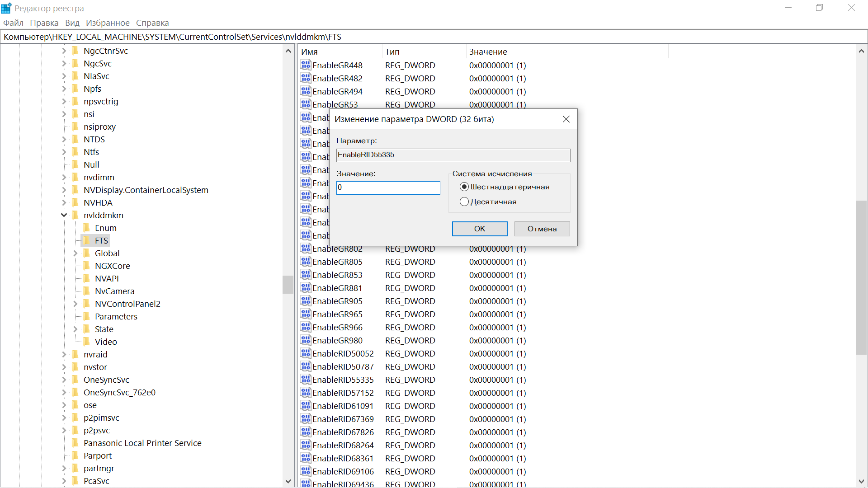The image size is (868, 488).
Task: Click the NvCamera folder icon
Action: click(86, 291)
